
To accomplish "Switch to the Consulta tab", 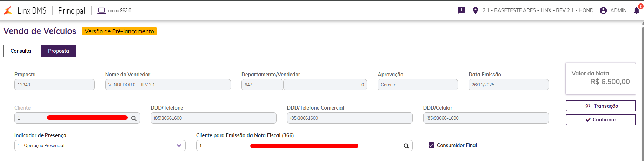I will [x=21, y=51].
